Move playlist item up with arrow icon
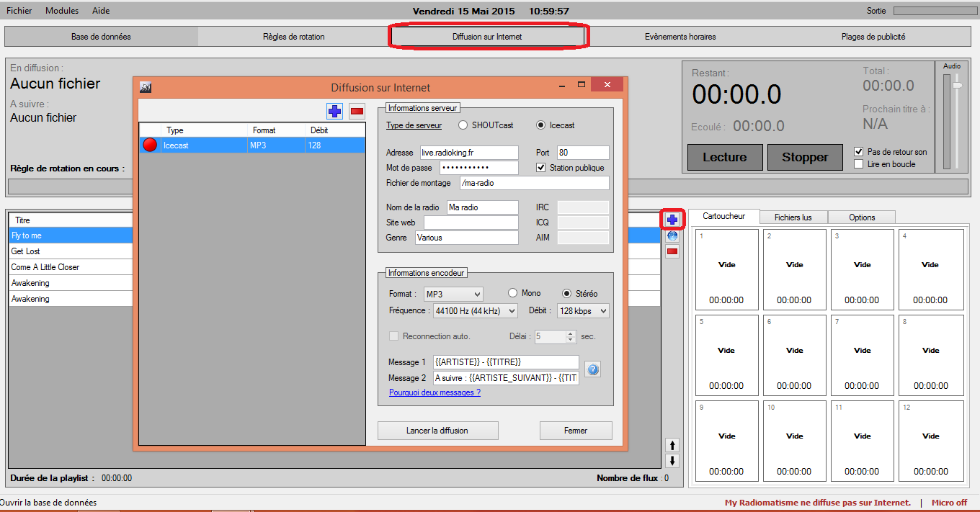Image resolution: width=980 pixels, height=512 pixels. pyautogui.click(x=672, y=445)
